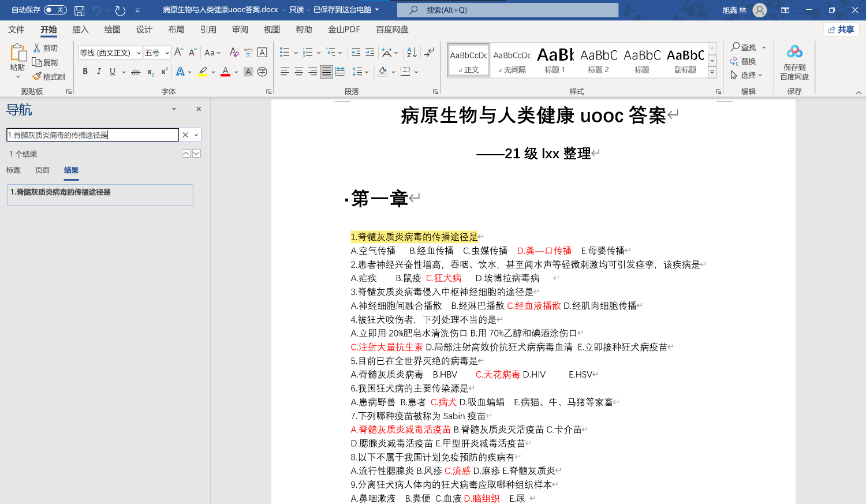Click the Save icon in title bar
The width and height of the screenshot is (866, 504).
[x=80, y=10]
